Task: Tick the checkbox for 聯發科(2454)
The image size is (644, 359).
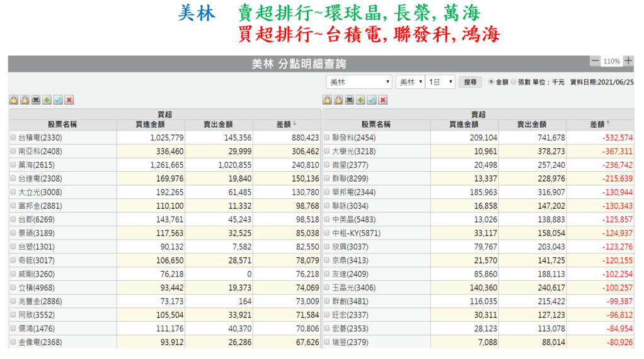Action: click(x=327, y=138)
